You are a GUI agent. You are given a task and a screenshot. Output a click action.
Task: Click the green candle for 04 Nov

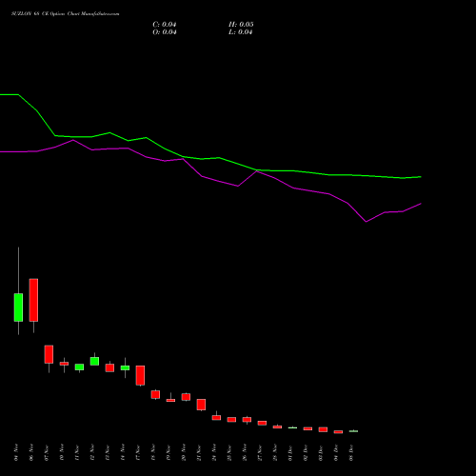[18, 307]
